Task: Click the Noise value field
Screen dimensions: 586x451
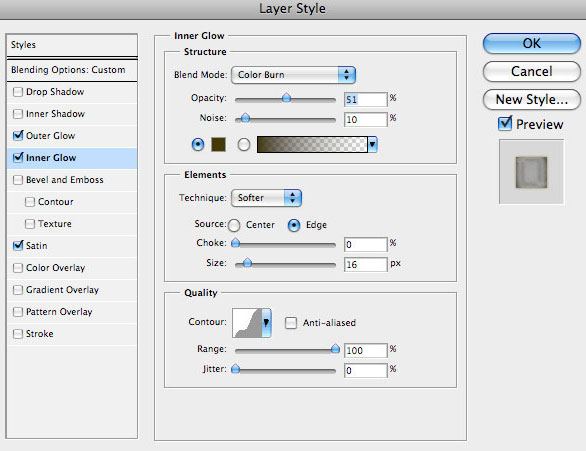Action: click(365, 120)
